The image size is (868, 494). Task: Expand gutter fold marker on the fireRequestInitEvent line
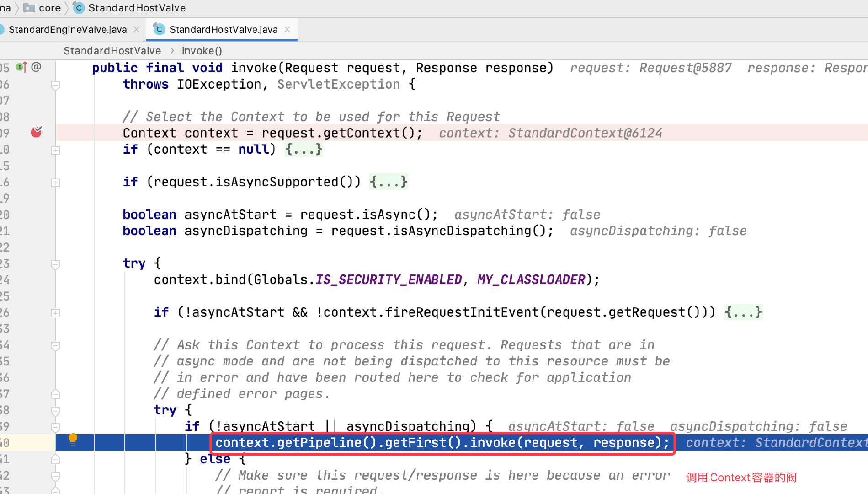pyautogui.click(x=55, y=313)
